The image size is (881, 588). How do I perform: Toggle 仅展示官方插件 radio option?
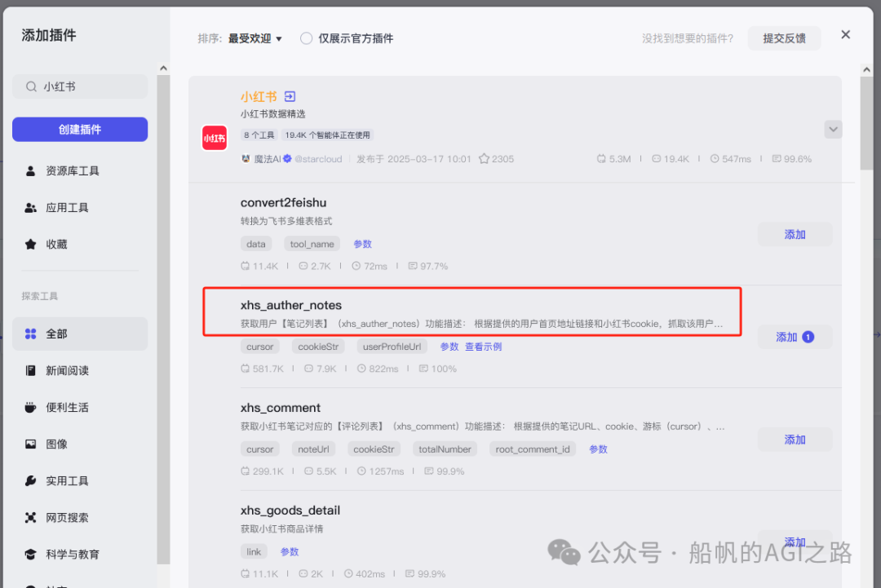[x=306, y=38]
